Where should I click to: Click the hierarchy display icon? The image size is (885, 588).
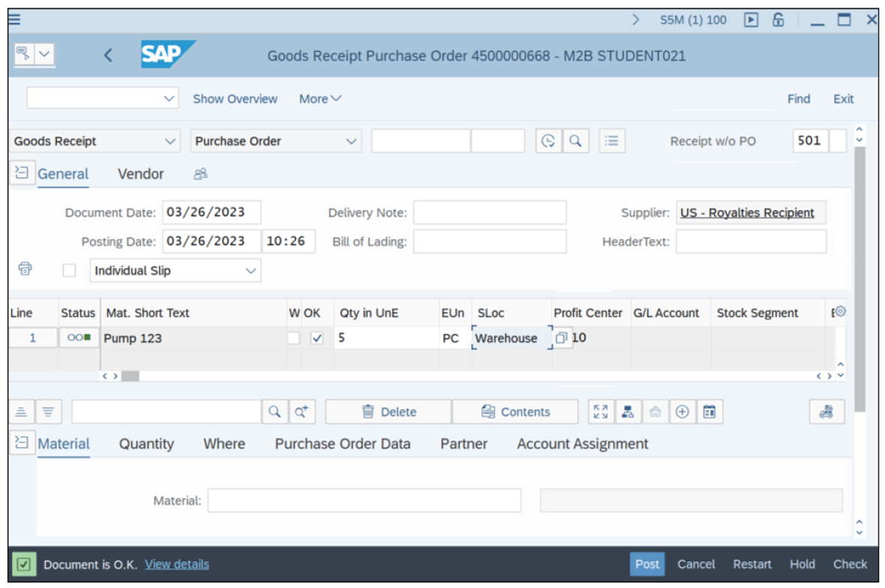coord(628,411)
